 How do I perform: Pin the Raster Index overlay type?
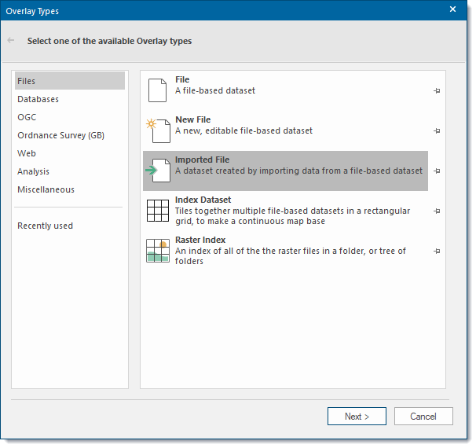tap(437, 252)
